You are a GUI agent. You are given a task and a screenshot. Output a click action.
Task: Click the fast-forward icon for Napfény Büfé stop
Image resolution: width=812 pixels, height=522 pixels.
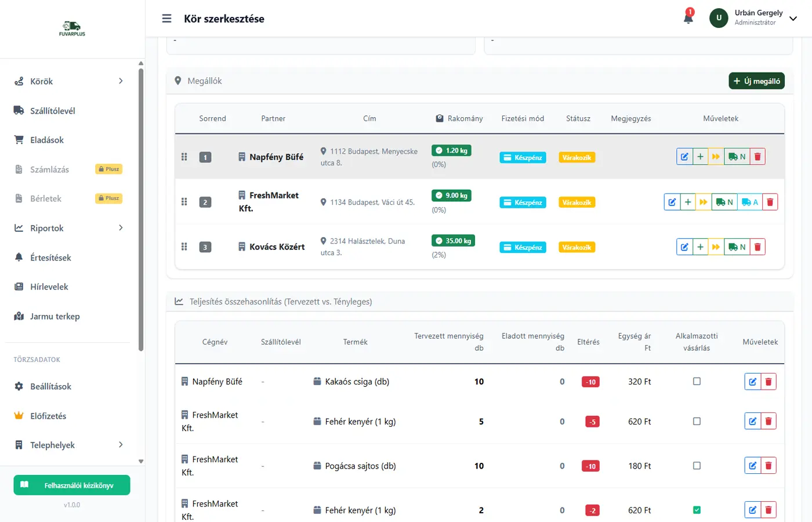click(x=716, y=157)
